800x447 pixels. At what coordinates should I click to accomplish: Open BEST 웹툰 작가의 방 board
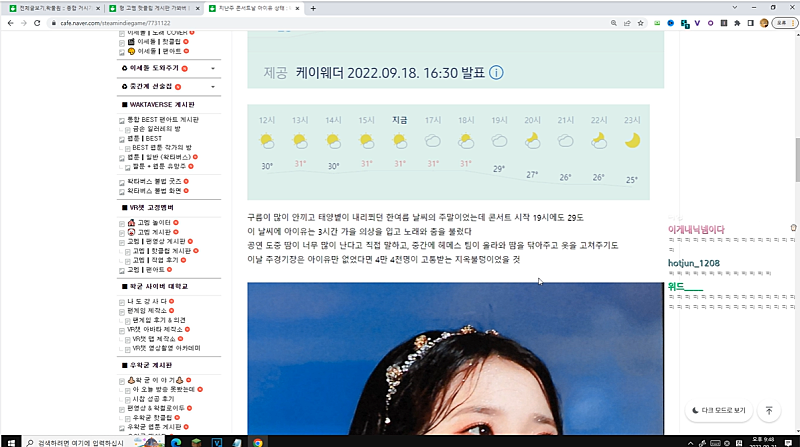pyautogui.click(x=162, y=147)
